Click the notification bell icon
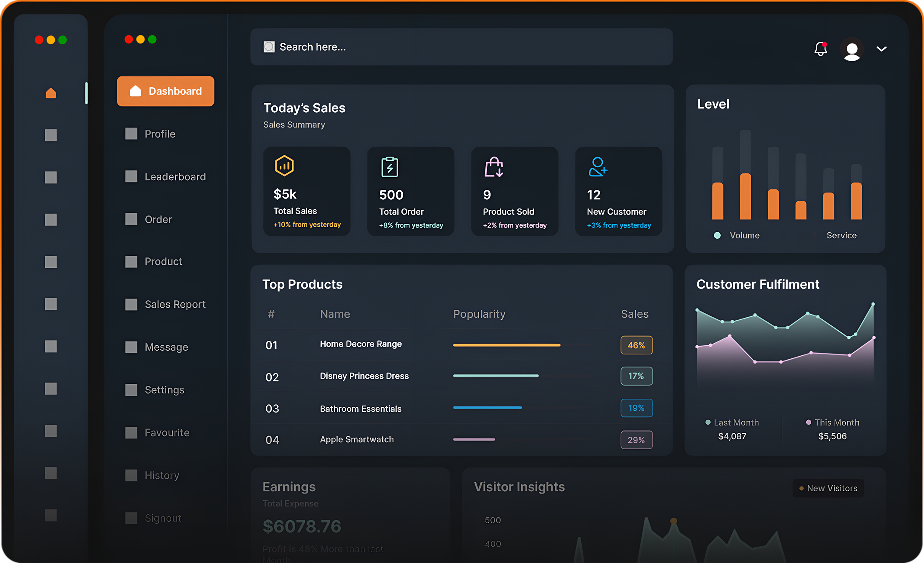Viewport: 924px width, 563px height. (820, 49)
